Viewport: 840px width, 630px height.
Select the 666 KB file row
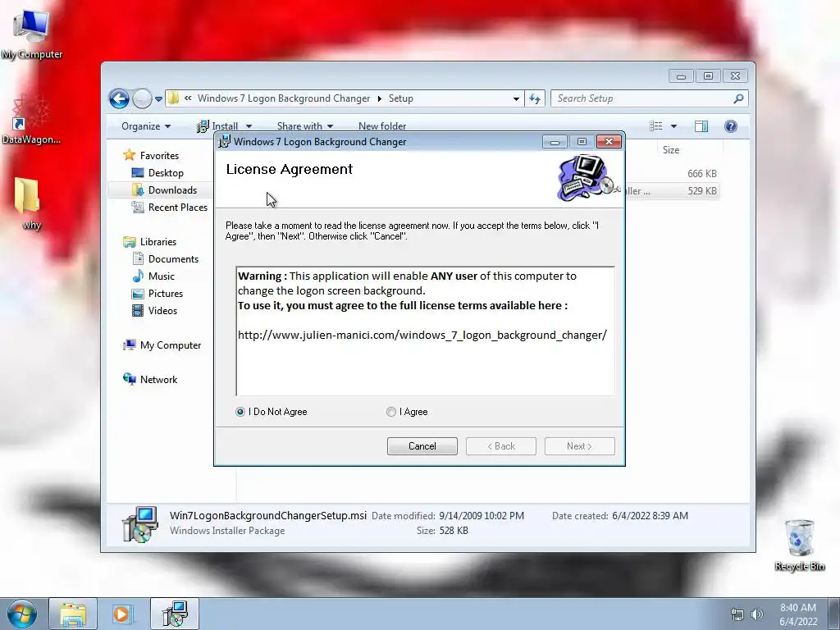[x=672, y=174]
